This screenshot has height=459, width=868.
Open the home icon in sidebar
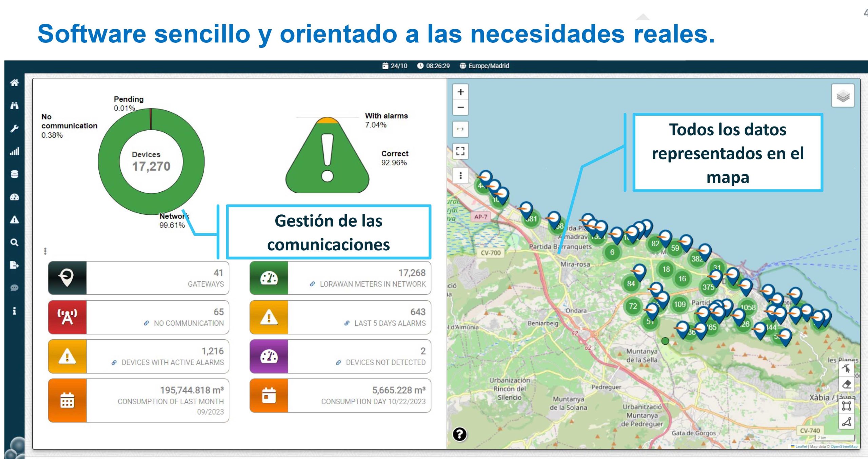(14, 82)
